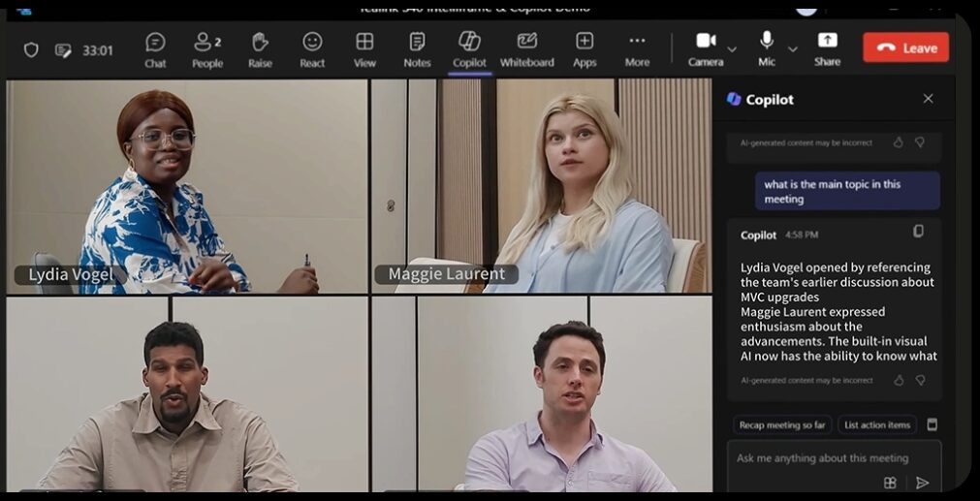Launch the Whiteboard
The height and width of the screenshot is (501, 980).
point(526,48)
